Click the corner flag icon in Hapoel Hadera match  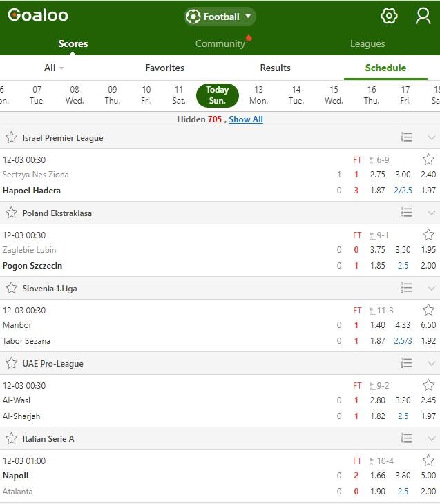coord(372,160)
